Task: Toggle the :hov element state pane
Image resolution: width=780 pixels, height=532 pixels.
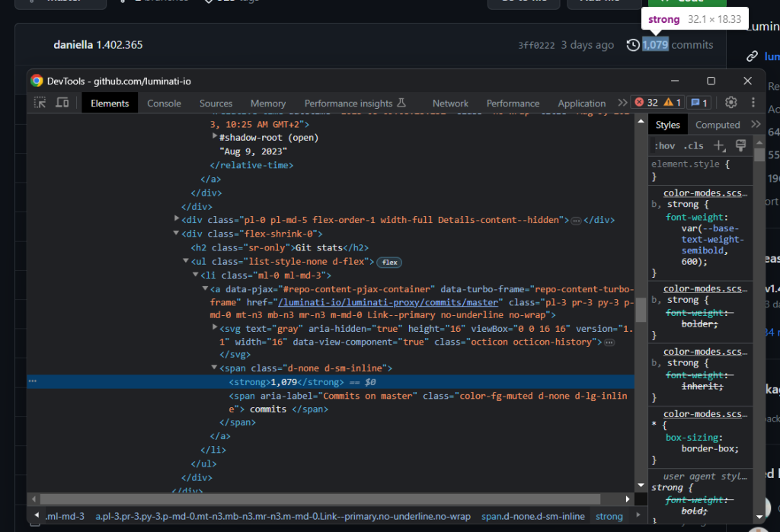Action: [x=664, y=145]
